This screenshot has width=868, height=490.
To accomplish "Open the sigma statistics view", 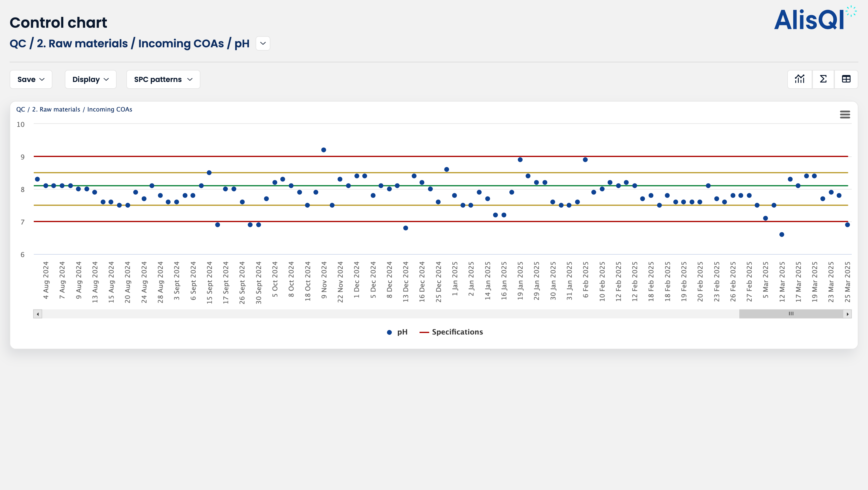I will [823, 79].
